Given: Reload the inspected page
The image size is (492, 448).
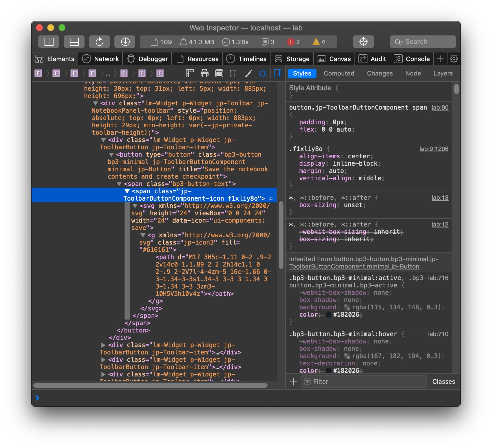Looking at the screenshot, I should (x=99, y=42).
